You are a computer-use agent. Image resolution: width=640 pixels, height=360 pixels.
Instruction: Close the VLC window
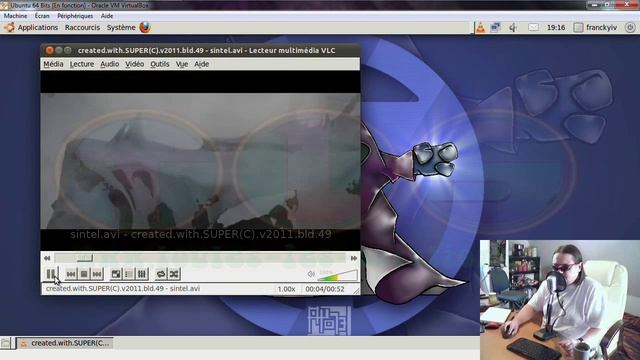click(50, 50)
